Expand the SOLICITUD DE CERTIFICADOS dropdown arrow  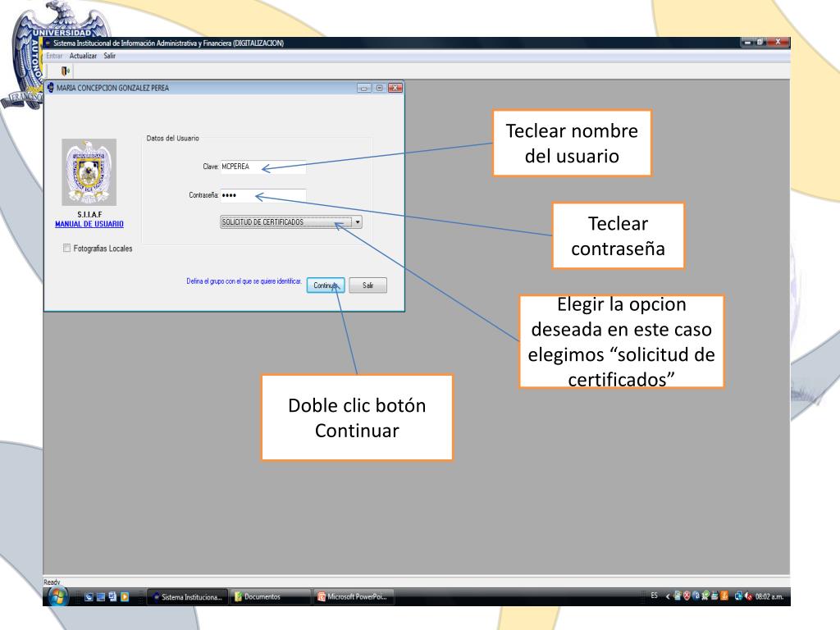coord(357,221)
